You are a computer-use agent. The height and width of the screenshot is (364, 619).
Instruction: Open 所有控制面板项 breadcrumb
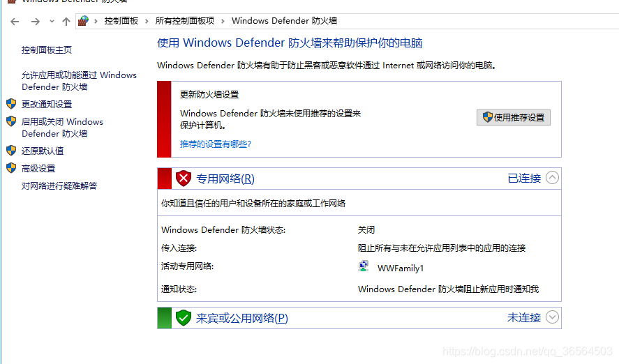click(185, 21)
